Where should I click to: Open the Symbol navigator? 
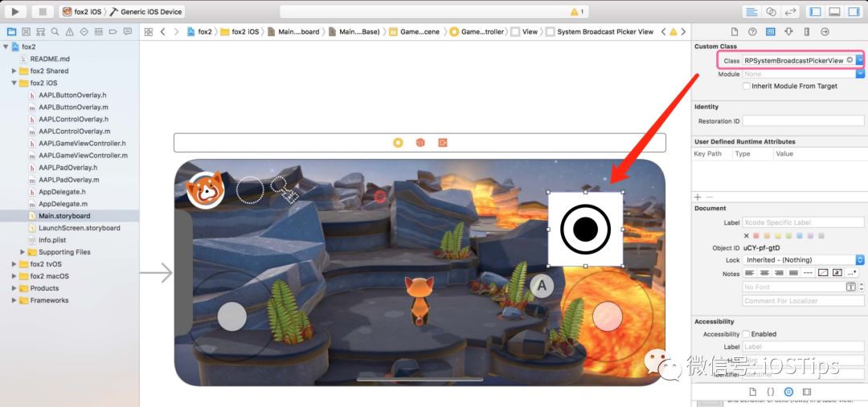40,32
